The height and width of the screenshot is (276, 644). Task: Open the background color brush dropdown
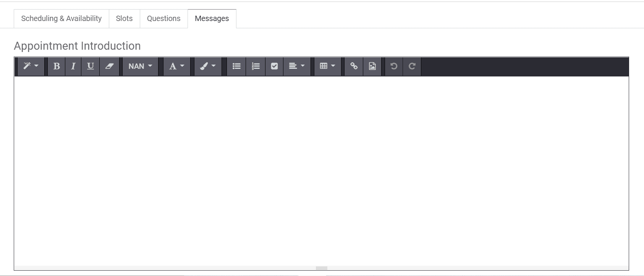[208, 67]
